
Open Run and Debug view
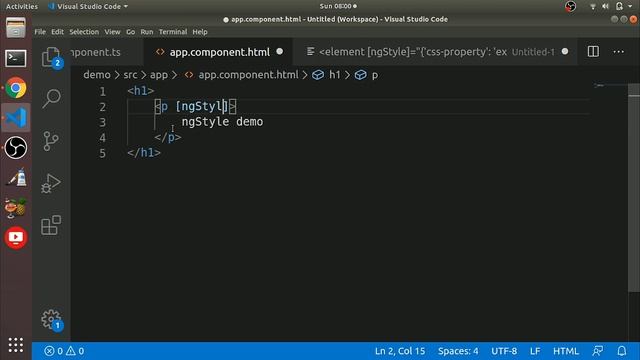(x=51, y=183)
